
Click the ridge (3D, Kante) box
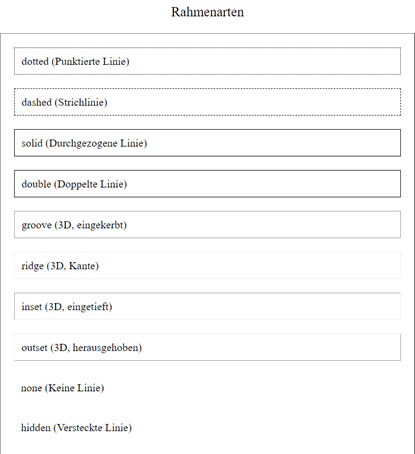pyautogui.click(x=207, y=266)
